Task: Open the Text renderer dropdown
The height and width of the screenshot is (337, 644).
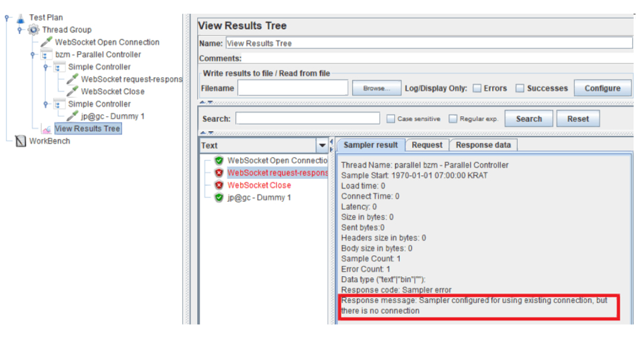Action: (x=322, y=145)
